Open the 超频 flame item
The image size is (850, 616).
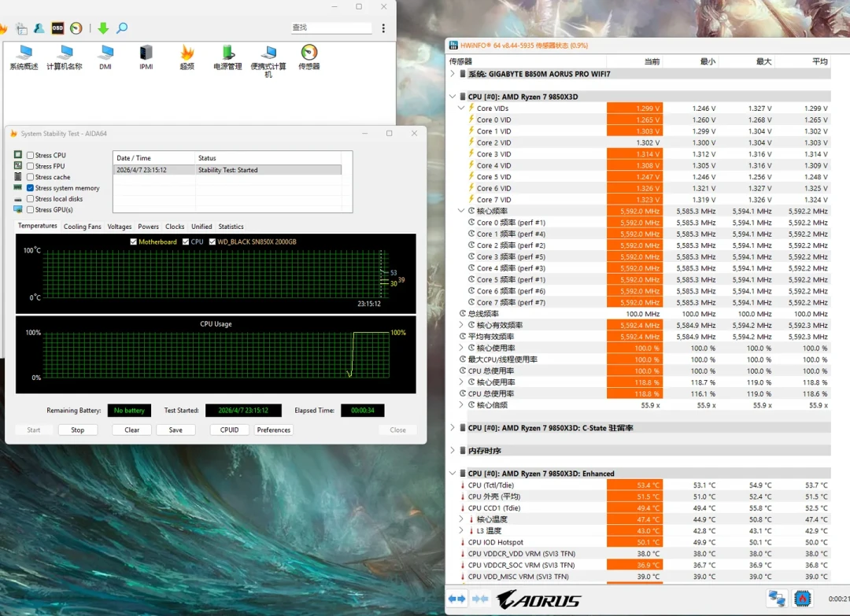[187, 58]
